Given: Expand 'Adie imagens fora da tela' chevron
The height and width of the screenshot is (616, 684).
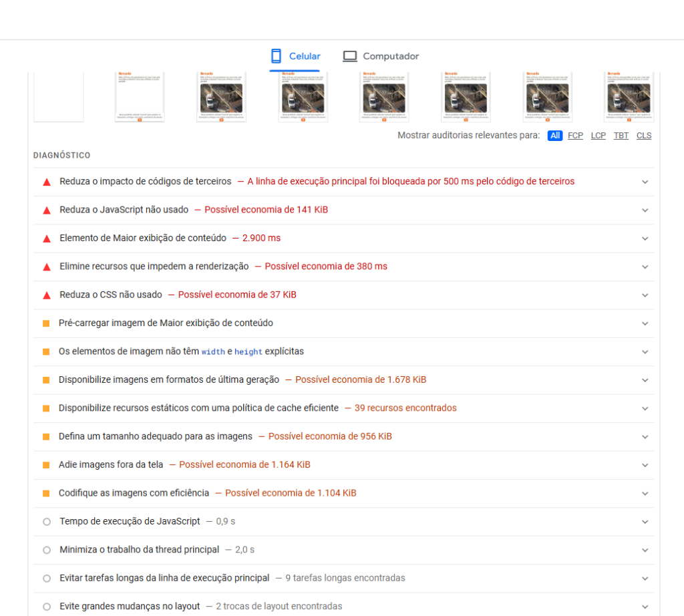Looking at the screenshot, I should pyautogui.click(x=645, y=466).
